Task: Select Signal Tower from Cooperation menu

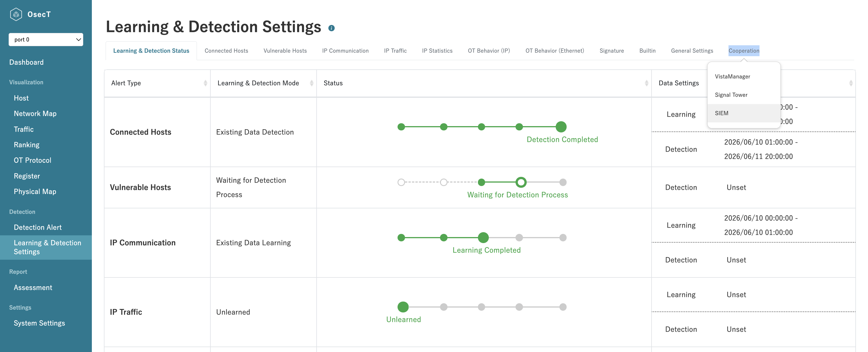Action: click(x=744, y=95)
